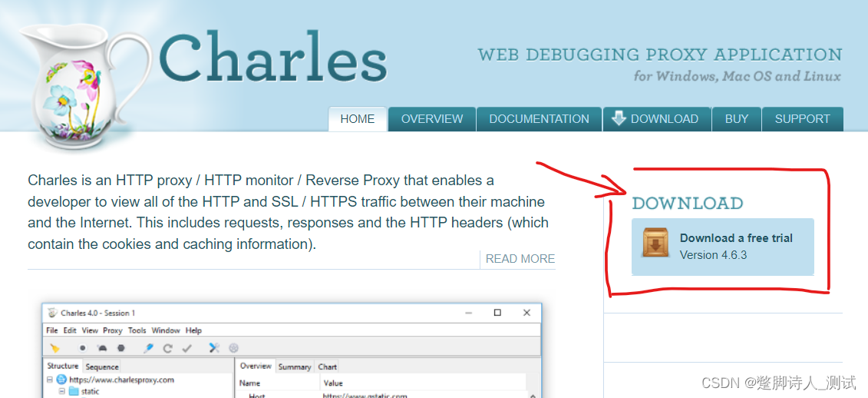This screenshot has width=868, height=398.
Task: Select the static folder tree row
Action: [79, 391]
